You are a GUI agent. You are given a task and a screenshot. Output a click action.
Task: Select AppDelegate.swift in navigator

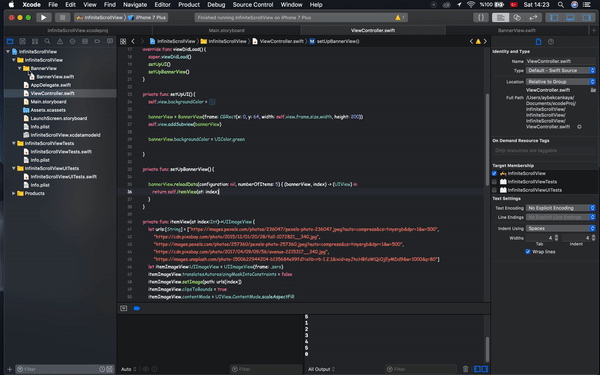point(51,85)
